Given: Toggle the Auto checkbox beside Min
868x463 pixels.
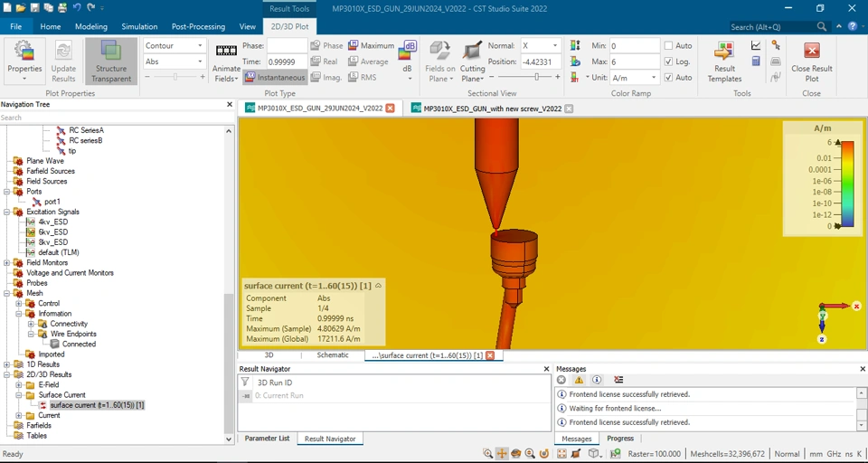Looking at the screenshot, I should [x=668, y=45].
